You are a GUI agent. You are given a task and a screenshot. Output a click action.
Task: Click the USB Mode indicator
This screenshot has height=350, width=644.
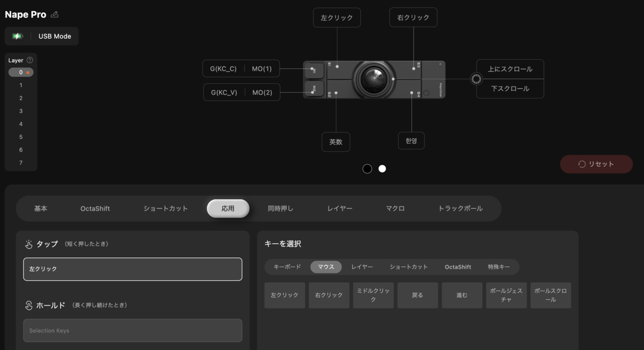[x=55, y=37]
